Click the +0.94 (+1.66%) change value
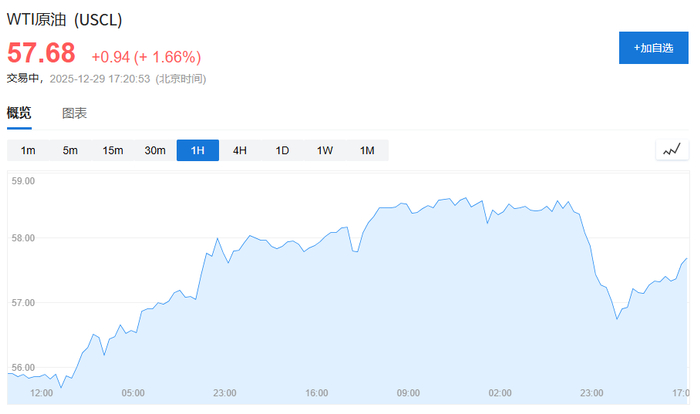Viewport: 700px width, 414px height. click(146, 57)
